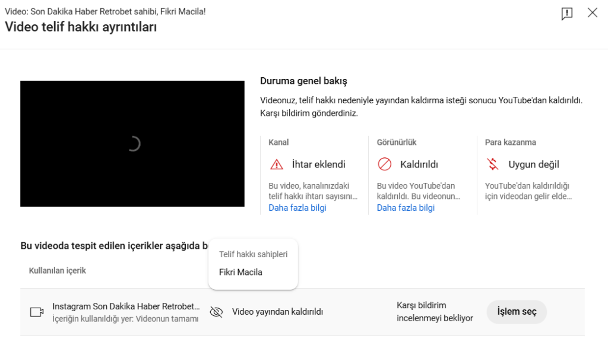Click the "Görünürlük" column label
This screenshot has height=364, width=608.
(396, 143)
